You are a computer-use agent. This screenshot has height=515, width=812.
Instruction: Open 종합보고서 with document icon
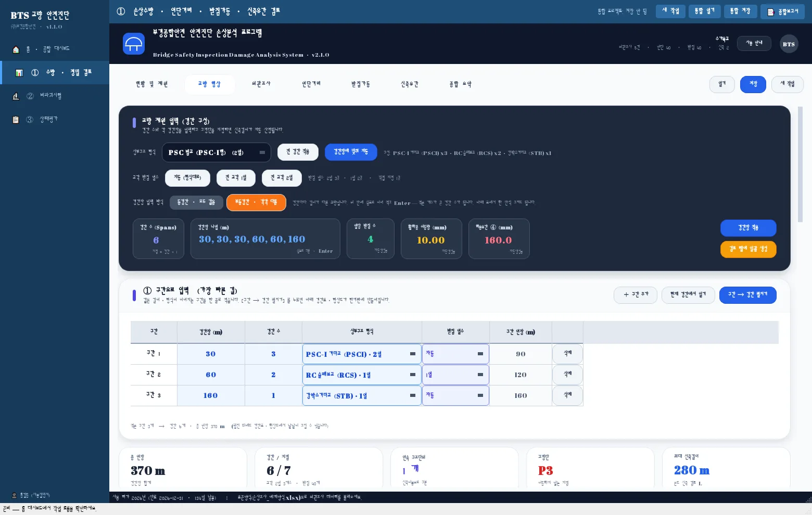[x=782, y=11]
